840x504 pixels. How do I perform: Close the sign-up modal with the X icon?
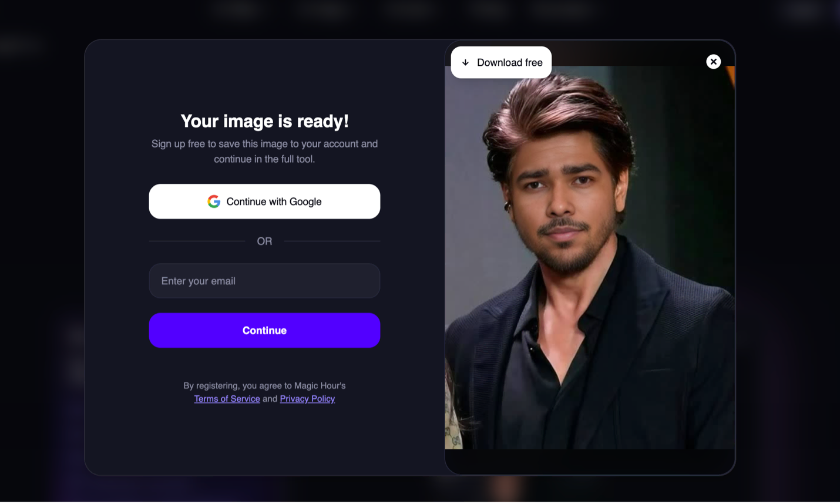(713, 62)
